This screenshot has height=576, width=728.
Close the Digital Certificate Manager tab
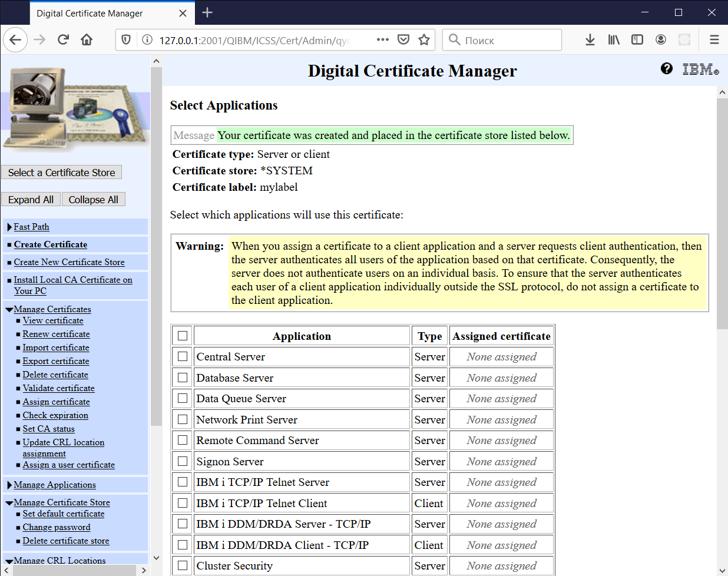tap(183, 13)
